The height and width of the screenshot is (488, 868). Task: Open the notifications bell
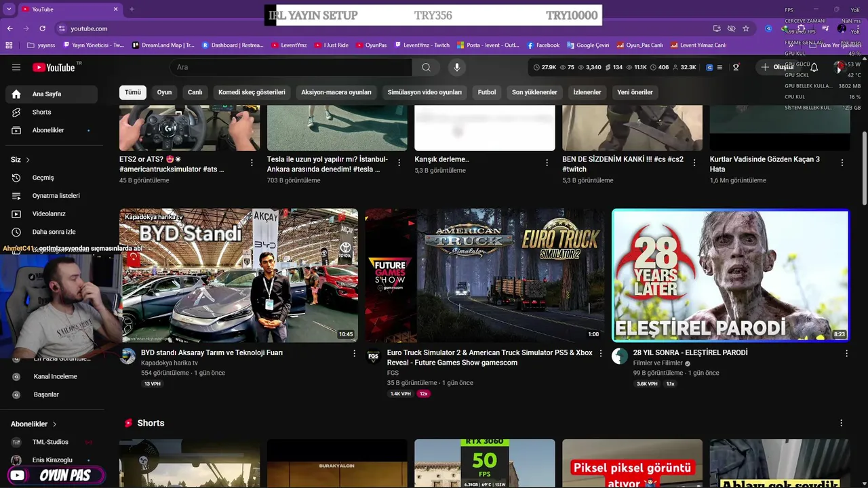814,67
